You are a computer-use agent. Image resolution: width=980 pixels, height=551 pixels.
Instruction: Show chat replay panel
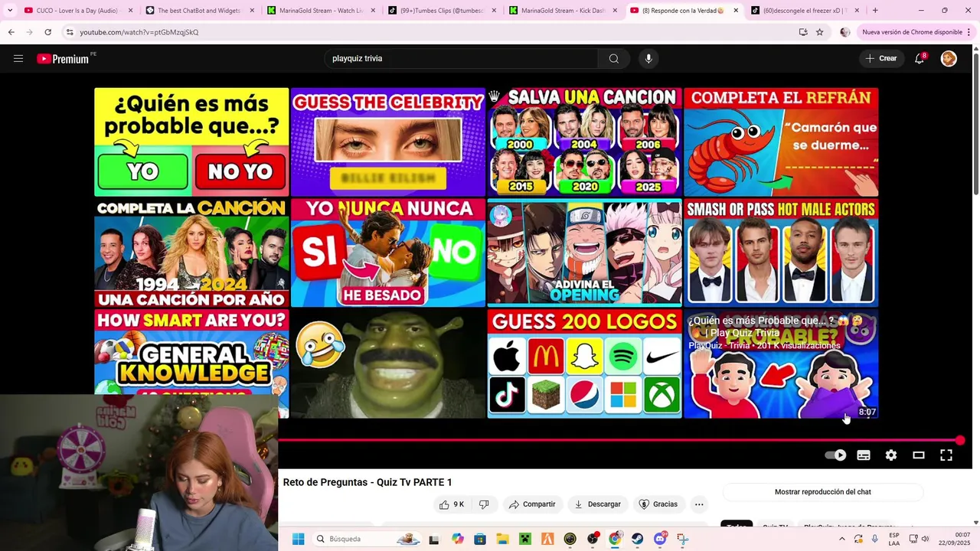tap(823, 492)
